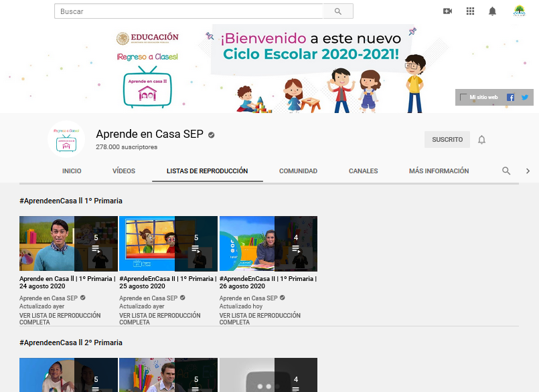Click the Aprende en Casa SEP channel title
The height and width of the screenshot is (392, 539).
pos(149,134)
